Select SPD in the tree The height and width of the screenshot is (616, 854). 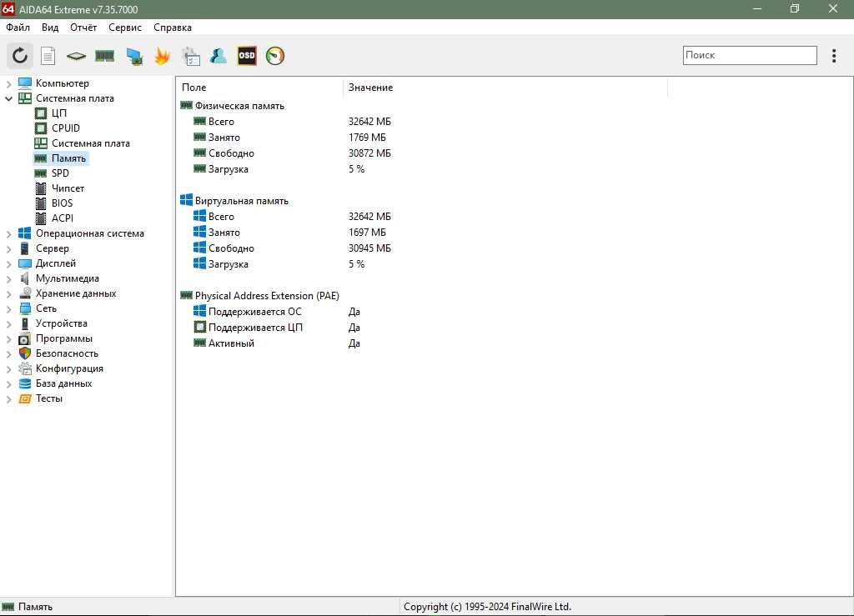pos(60,173)
